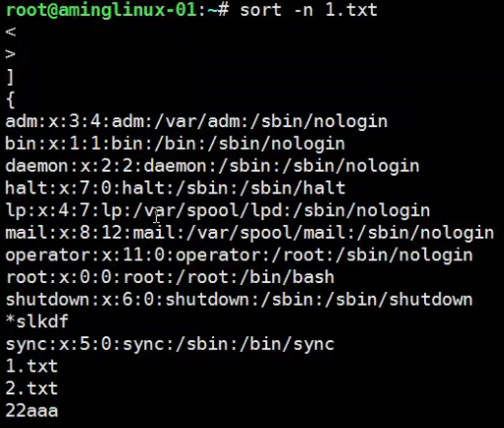504x428 pixels.
Task: Select the line containing only '>'
Action: pyautogui.click(x=11, y=54)
